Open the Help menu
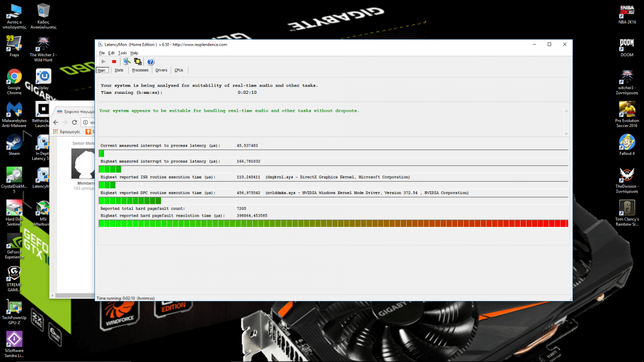The width and height of the screenshot is (644, 362). click(x=134, y=53)
